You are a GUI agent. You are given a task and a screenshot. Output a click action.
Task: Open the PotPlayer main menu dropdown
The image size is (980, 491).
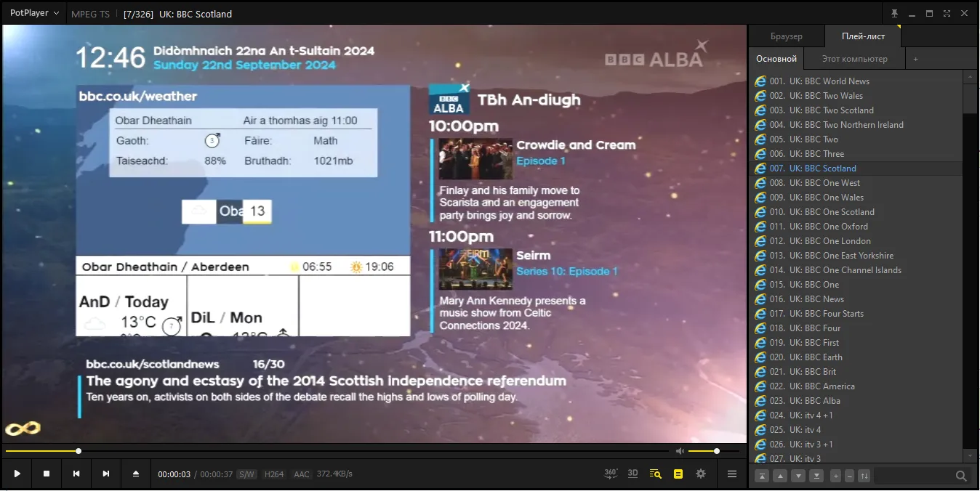coord(34,13)
